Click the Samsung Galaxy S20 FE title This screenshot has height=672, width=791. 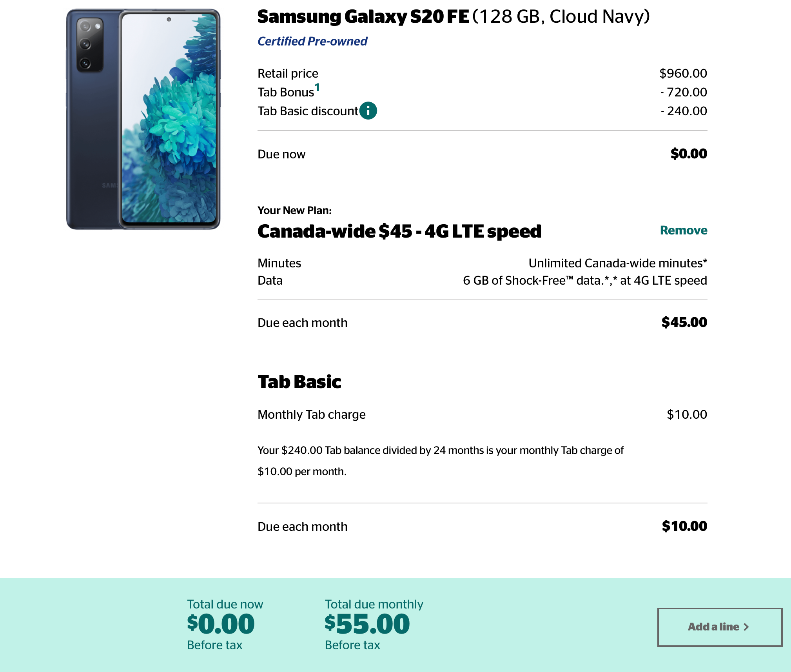[x=454, y=17]
